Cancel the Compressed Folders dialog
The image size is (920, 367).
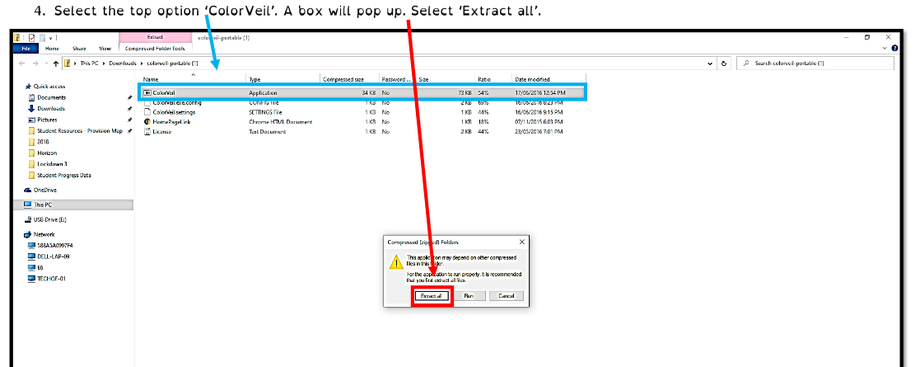(506, 296)
